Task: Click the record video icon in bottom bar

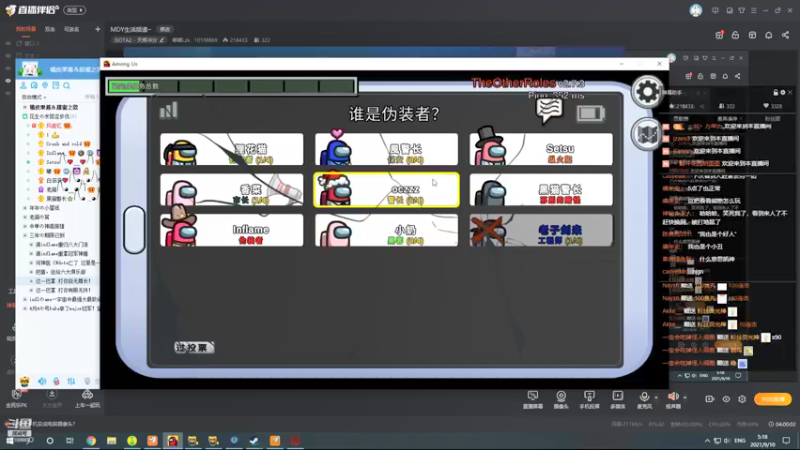Action: click(x=710, y=399)
